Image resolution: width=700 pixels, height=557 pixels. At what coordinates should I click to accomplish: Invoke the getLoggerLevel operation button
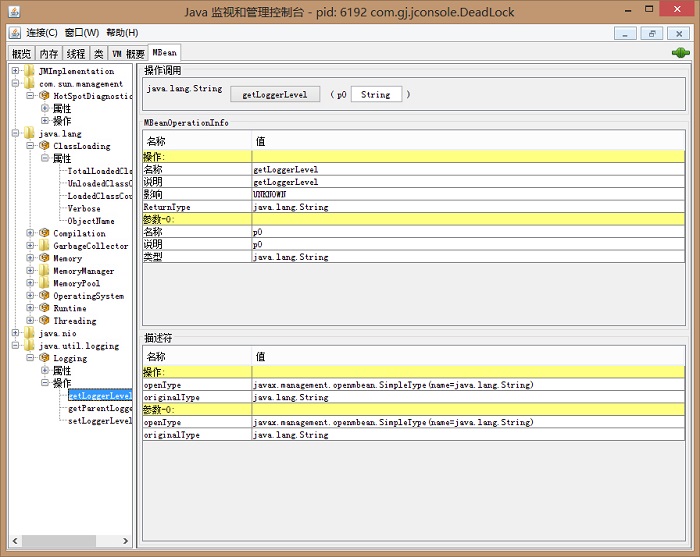[275, 94]
